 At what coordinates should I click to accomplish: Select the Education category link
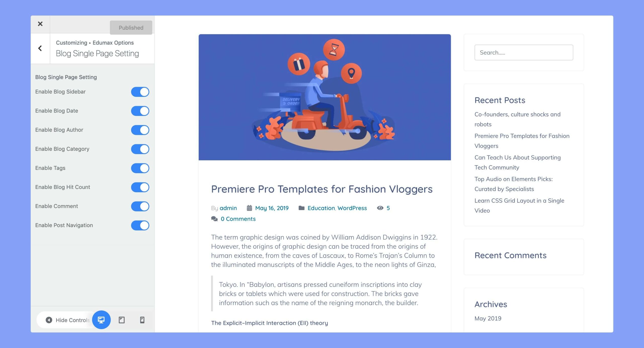coord(321,208)
